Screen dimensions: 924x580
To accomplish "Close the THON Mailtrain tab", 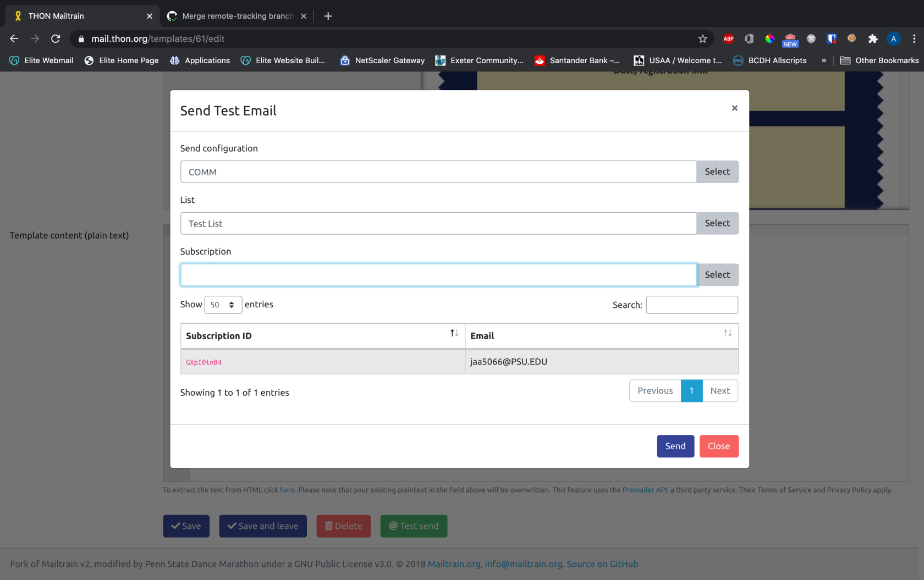I will tap(150, 16).
